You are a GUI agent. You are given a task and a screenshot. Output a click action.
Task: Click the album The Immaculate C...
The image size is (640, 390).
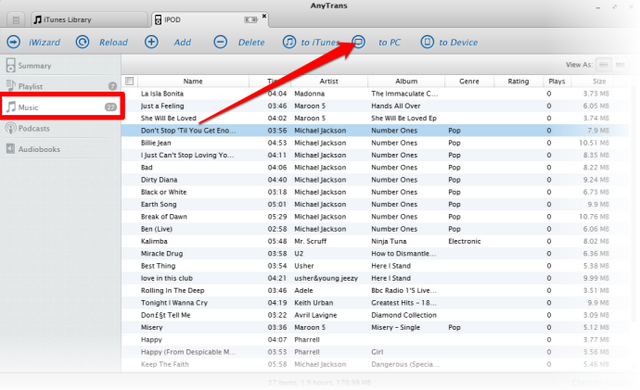[x=404, y=93]
